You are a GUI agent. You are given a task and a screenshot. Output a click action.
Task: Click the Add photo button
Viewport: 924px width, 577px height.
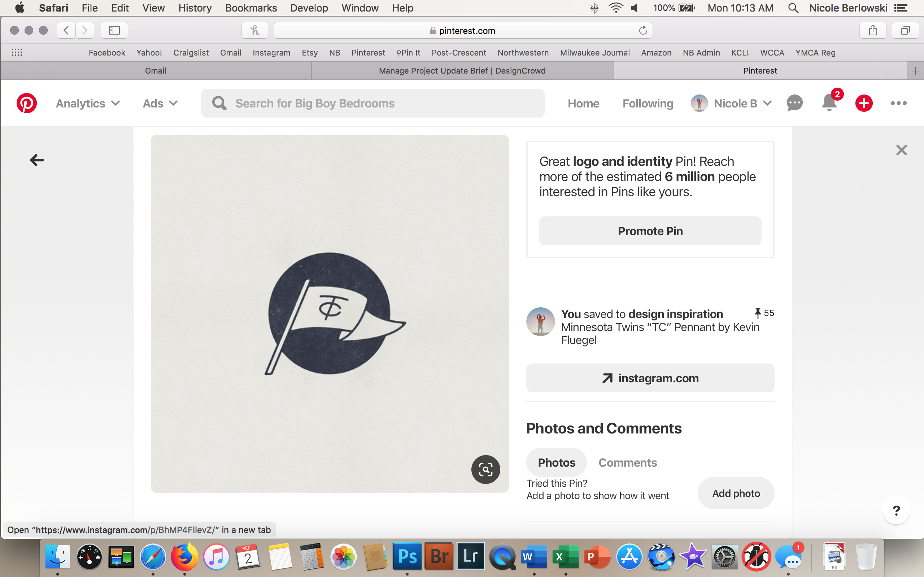point(736,493)
